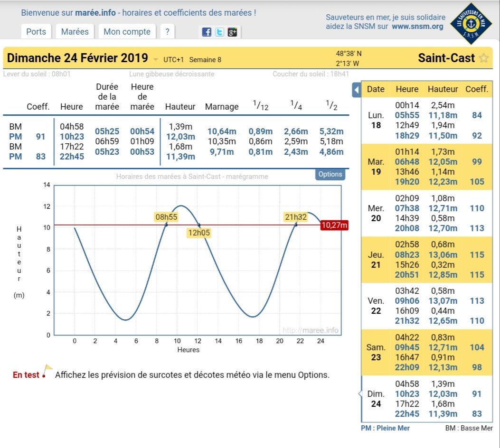Follow the www.snsm.org link
This screenshot has width=500, height=448.
(x=417, y=27)
